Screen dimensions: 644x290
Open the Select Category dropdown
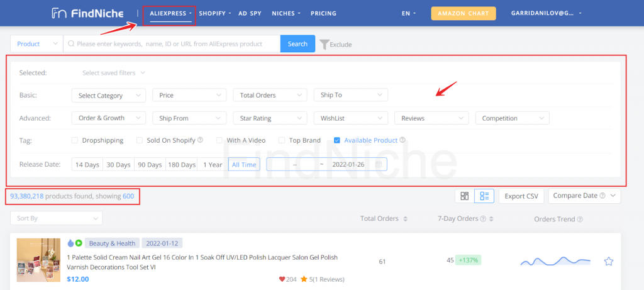click(x=108, y=95)
